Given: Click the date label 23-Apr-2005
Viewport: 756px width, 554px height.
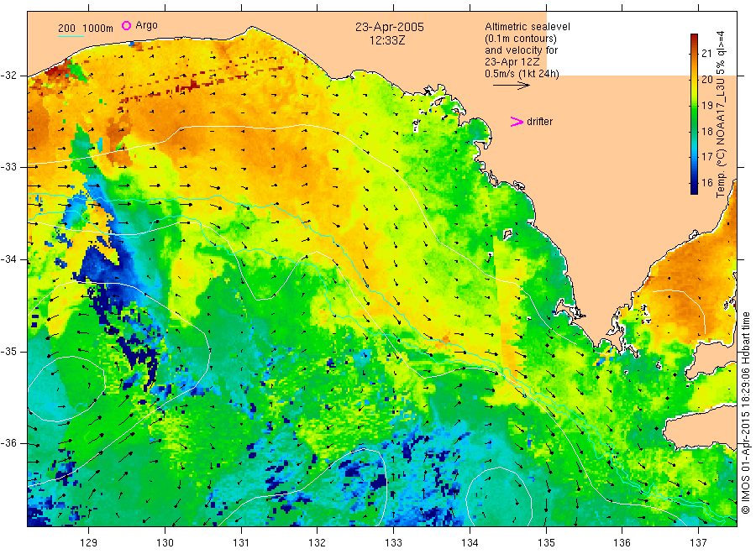Looking at the screenshot, I should pyautogui.click(x=390, y=27).
